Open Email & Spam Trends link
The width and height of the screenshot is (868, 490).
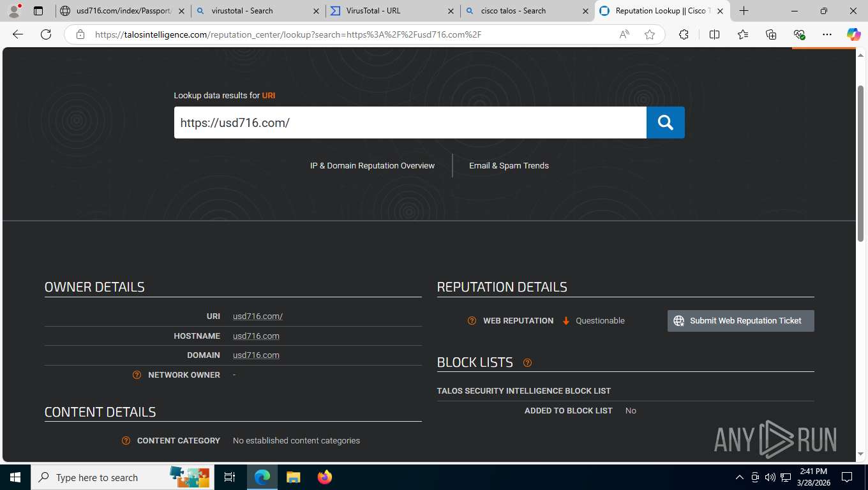[509, 166]
